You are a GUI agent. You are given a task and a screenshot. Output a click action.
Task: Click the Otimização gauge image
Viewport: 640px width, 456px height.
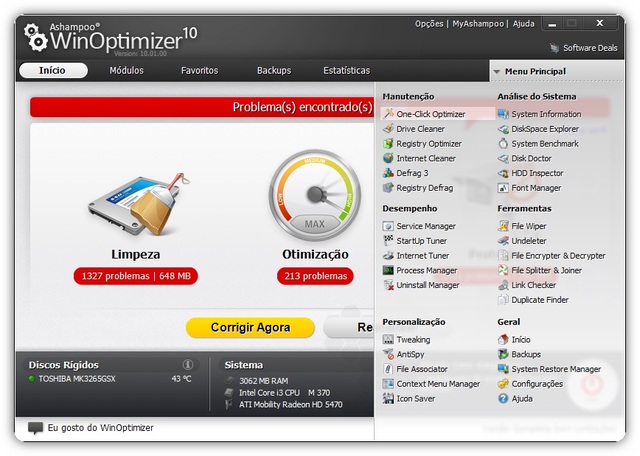point(315,195)
